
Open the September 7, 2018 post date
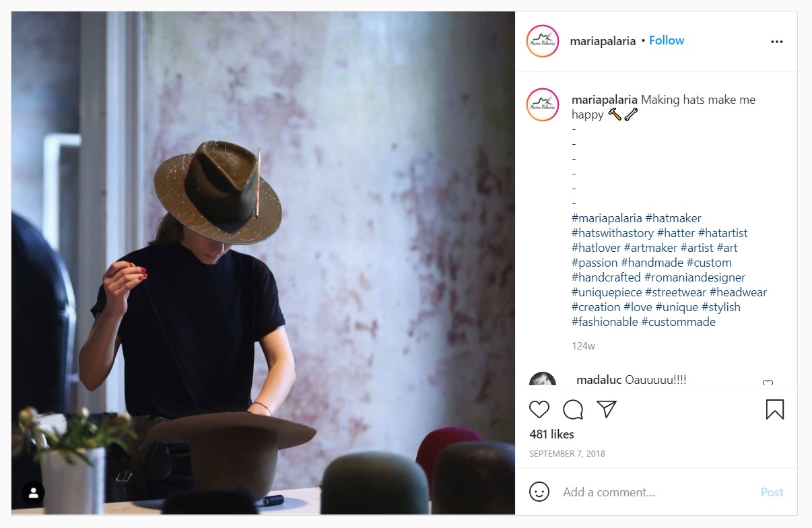pos(567,454)
